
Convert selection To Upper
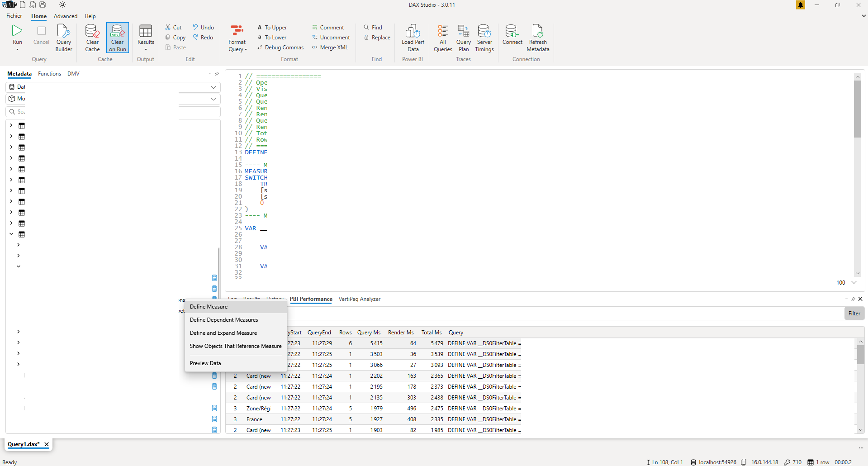272,28
